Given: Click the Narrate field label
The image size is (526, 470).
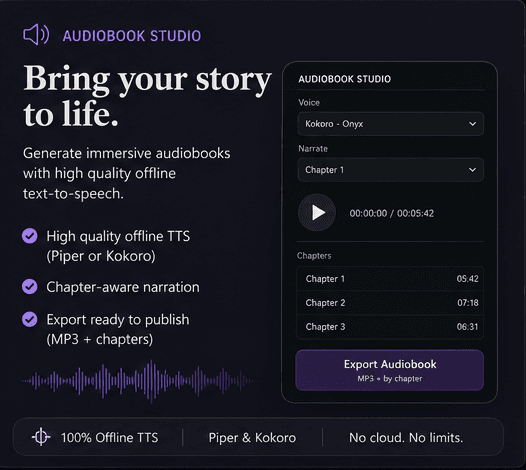Looking at the screenshot, I should [x=313, y=148].
